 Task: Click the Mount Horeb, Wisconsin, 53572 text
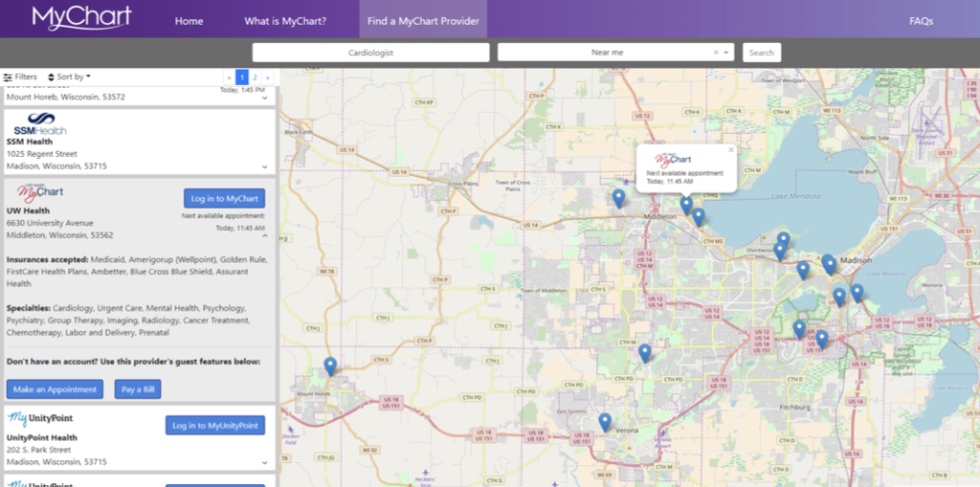[66, 98]
